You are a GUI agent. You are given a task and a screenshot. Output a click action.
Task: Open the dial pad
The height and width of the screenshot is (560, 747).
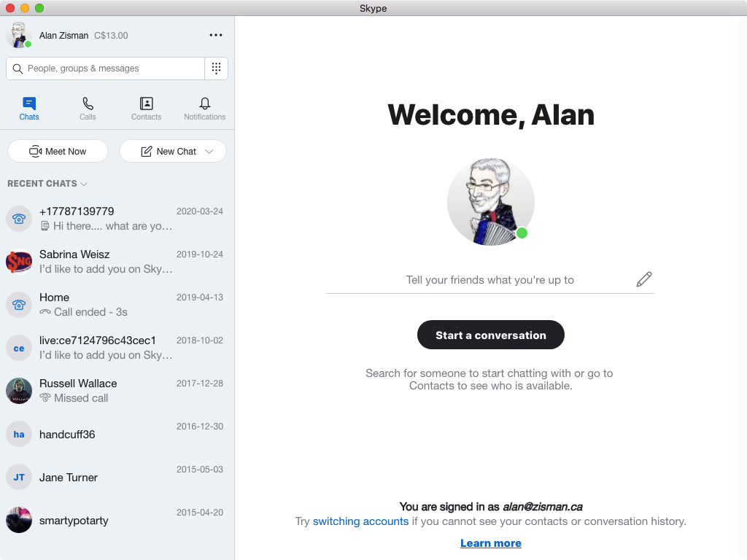[216, 68]
